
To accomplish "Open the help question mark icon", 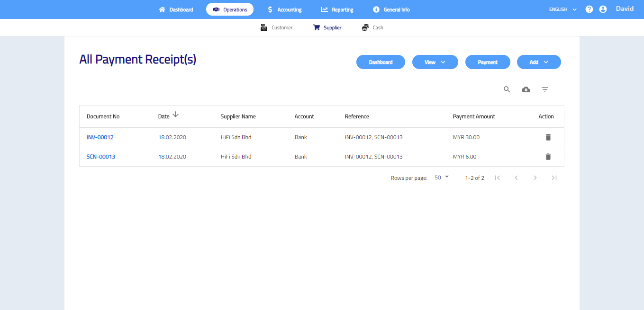I will [589, 9].
